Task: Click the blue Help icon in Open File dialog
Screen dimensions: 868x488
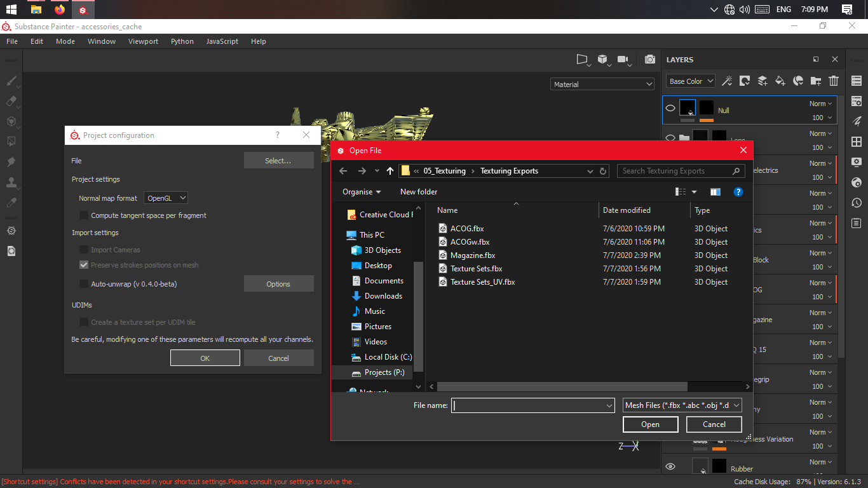Action: (738, 192)
